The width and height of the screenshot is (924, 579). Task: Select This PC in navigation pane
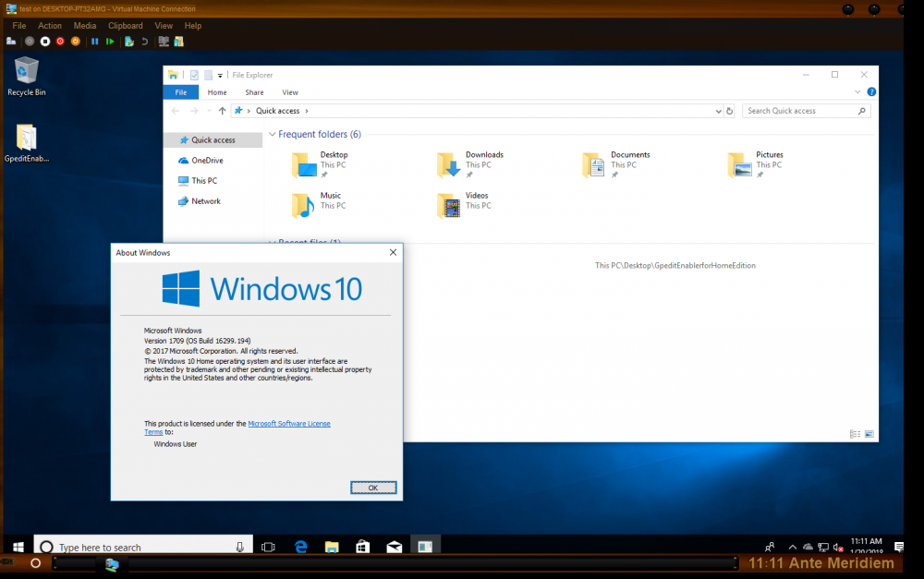tap(204, 181)
